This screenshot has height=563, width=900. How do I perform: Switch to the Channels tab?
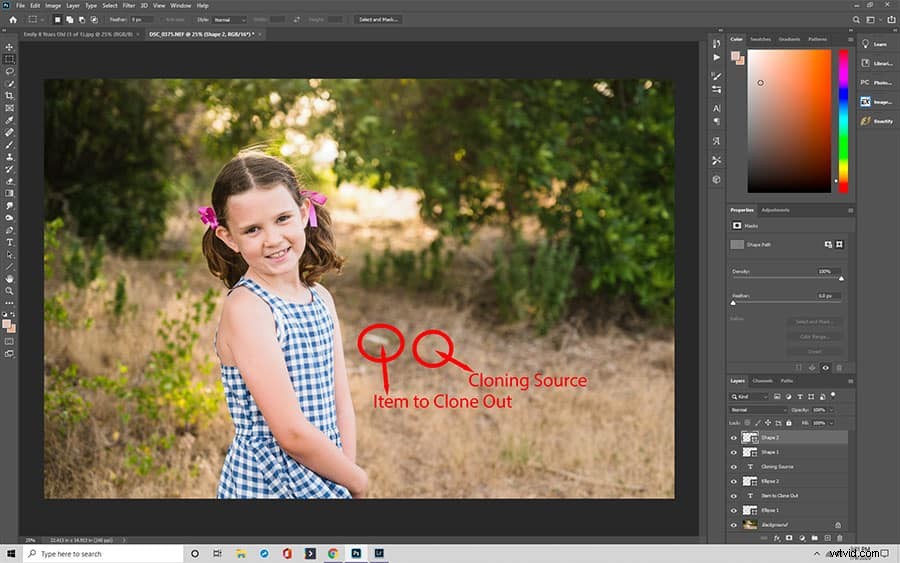[763, 380]
